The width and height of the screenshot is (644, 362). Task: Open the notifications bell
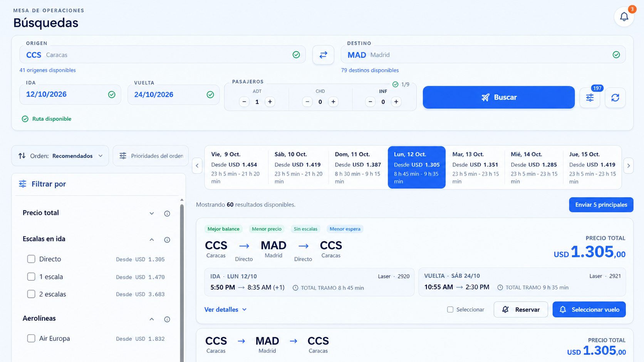click(x=624, y=17)
